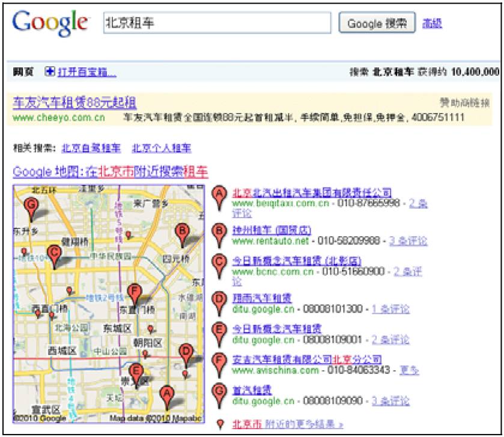
Task: Open result 今日新概念汽车租赁 (北影店)
Action: pyautogui.click(x=297, y=261)
